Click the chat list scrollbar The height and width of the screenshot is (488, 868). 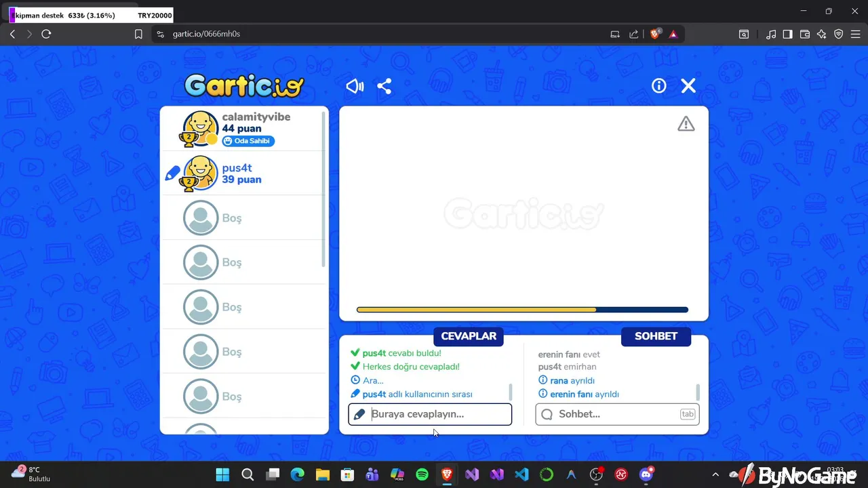pyautogui.click(x=697, y=392)
